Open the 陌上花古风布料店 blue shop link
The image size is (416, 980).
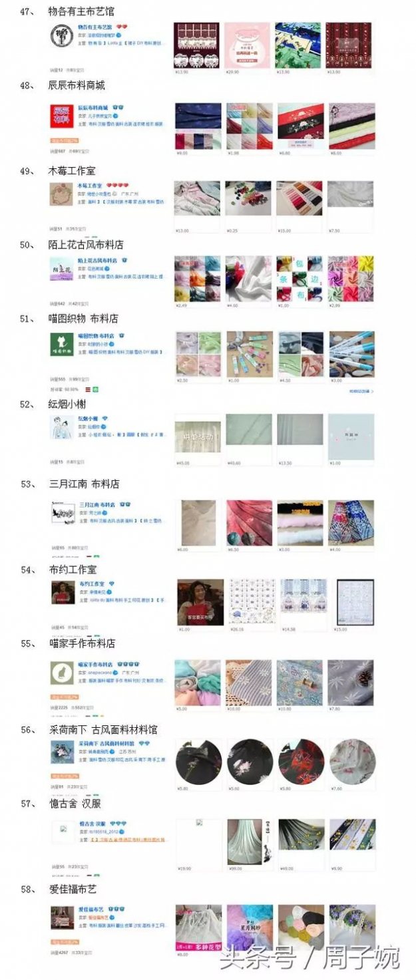[97, 261]
